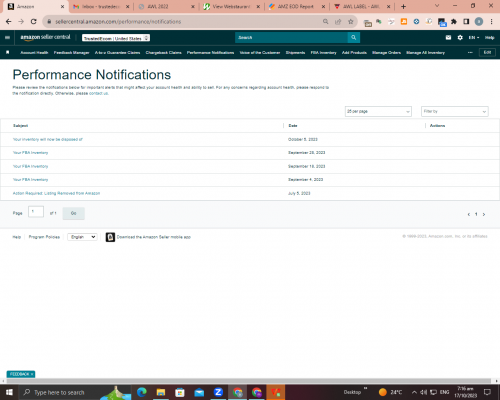Switch to the View Webstaurant tab
This screenshot has height=400, width=500.
[x=232, y=7]
